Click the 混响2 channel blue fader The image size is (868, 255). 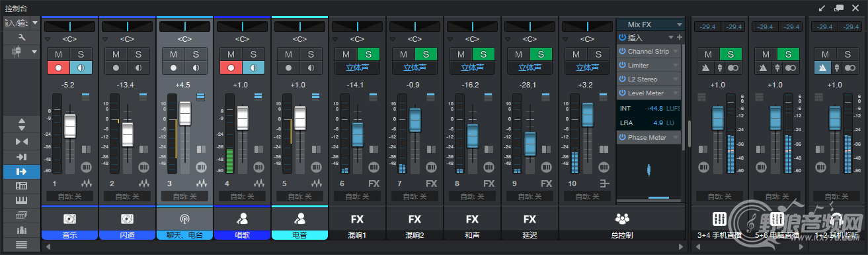[x=415, y=120]
